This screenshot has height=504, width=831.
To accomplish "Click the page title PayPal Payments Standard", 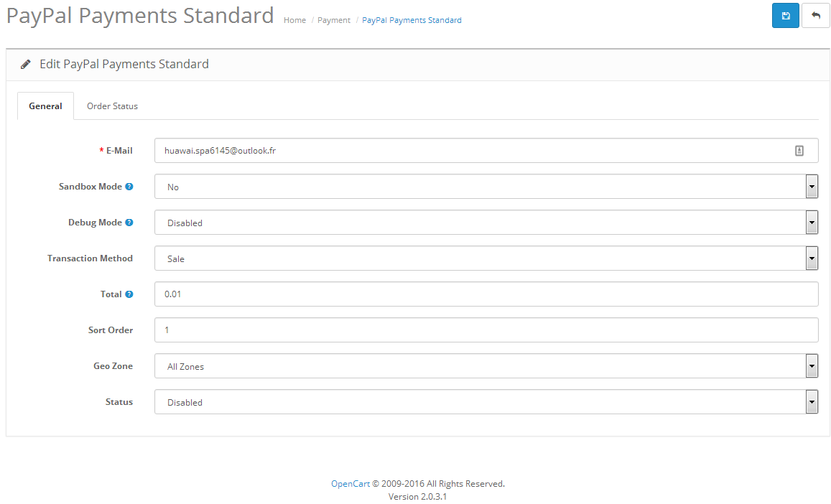I will [140, 15].
